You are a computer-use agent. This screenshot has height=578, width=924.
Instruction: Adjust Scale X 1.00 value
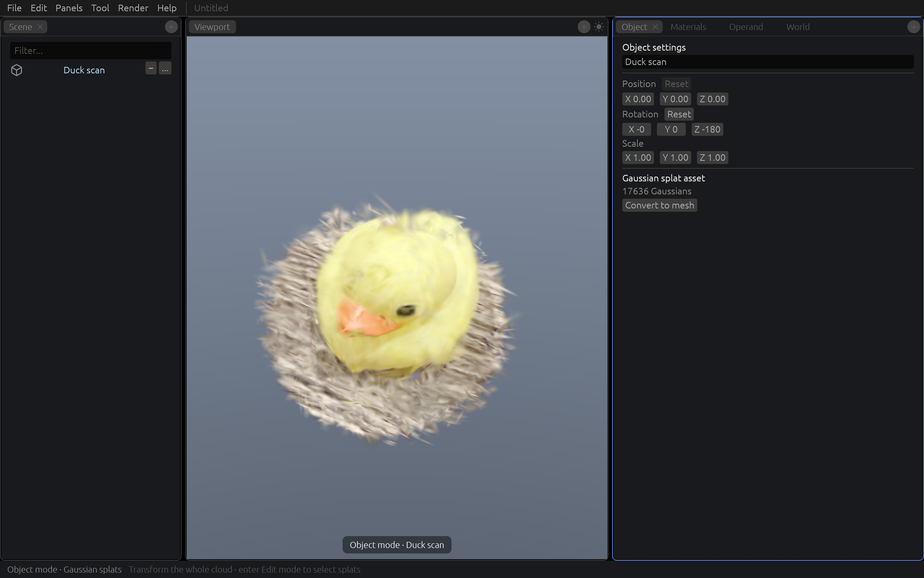coord(638,158)
